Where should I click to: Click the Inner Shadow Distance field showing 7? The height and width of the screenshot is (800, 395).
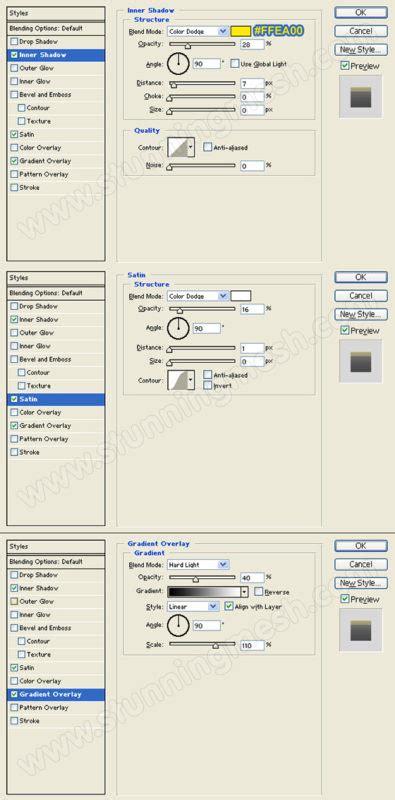pyautogui.click(x=252, y=83)
